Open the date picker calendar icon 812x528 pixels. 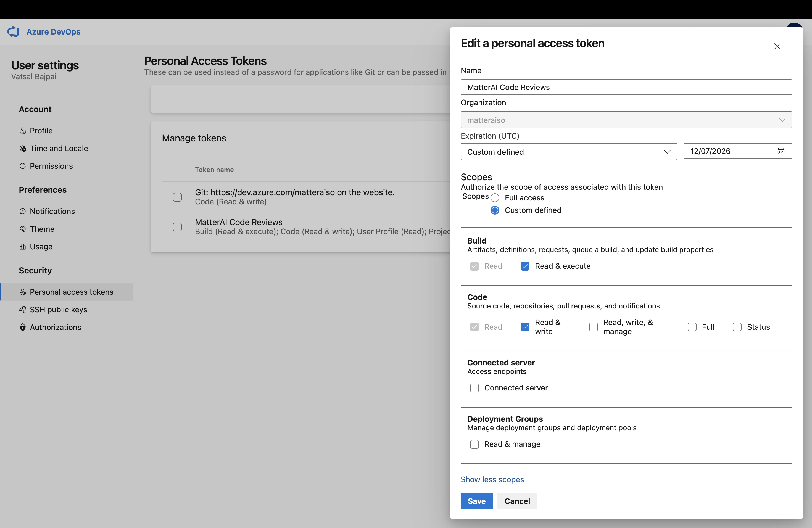pyautogui.click(x=781, y=151)
